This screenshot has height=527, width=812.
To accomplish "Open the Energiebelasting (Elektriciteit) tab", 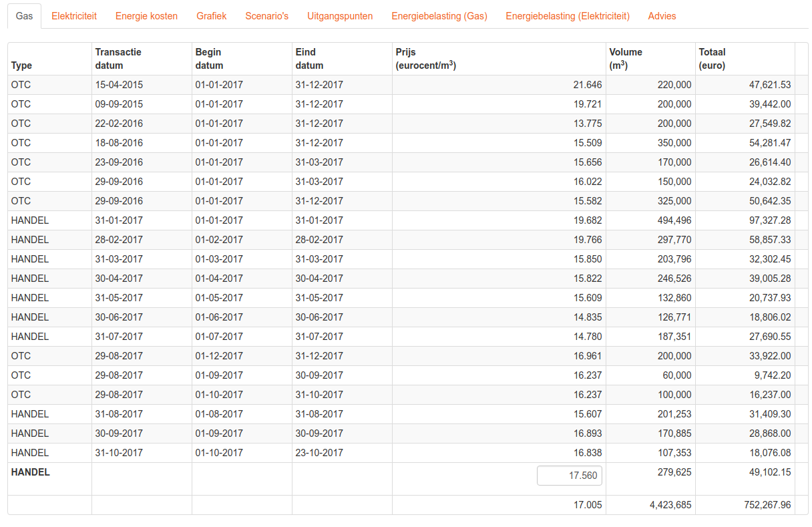I will coord(567,16).
